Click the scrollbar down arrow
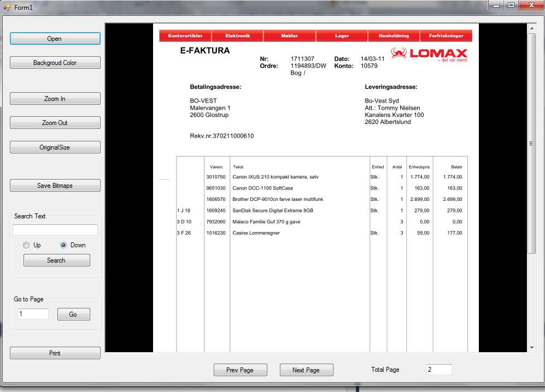The height and width of the screenshot is (392, 545). pyautogui.click(x=531, y=347)
